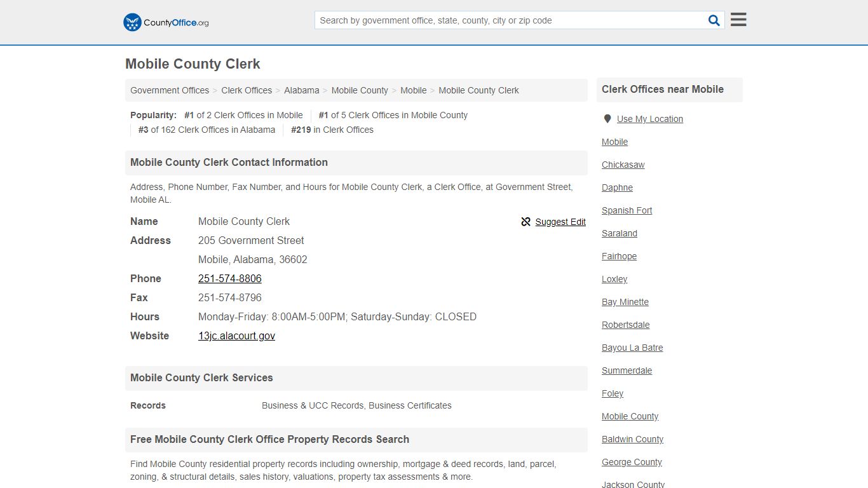Click the address 205 Government Street
Viewport: 868px width, 488px height.
point(251,240)
